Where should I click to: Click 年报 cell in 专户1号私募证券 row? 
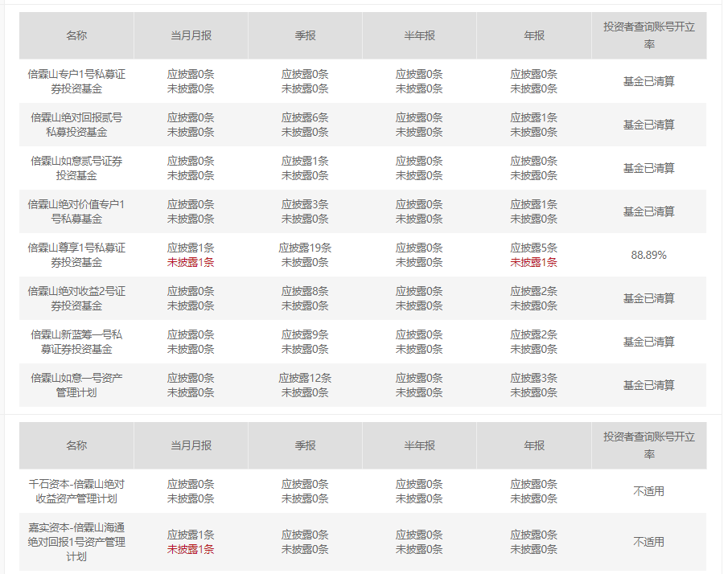point(534,81)
